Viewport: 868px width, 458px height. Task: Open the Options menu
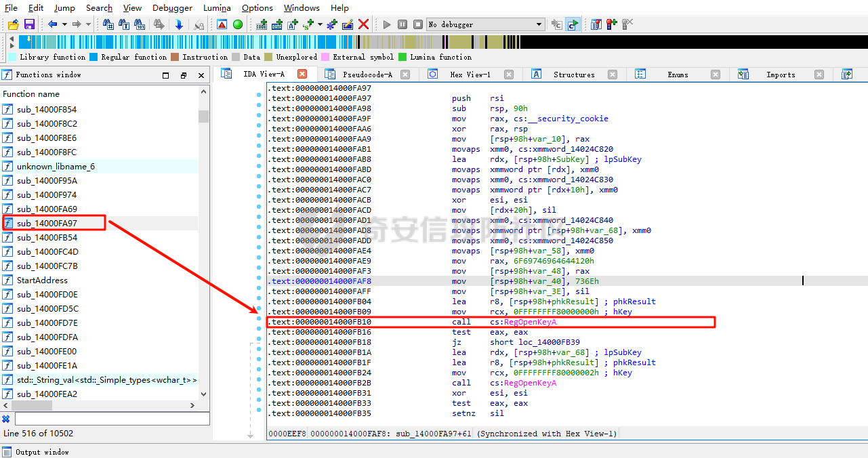pos(257,8)
